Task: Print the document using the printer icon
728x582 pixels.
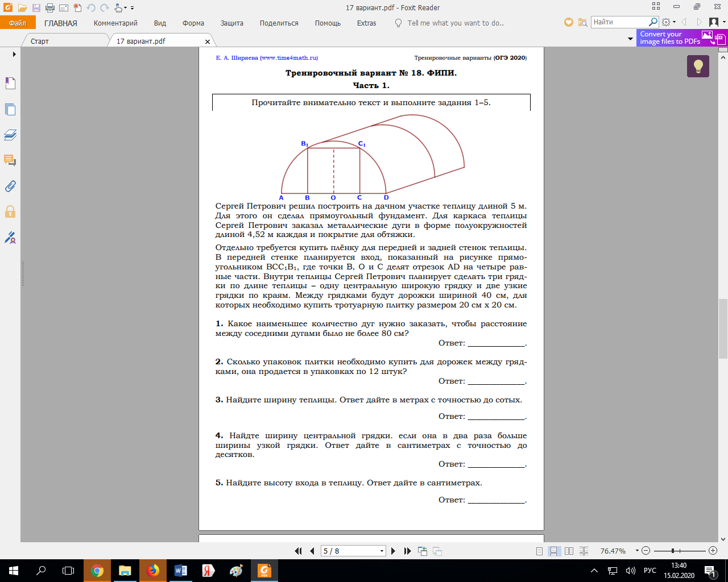Action: click(49, 8)
